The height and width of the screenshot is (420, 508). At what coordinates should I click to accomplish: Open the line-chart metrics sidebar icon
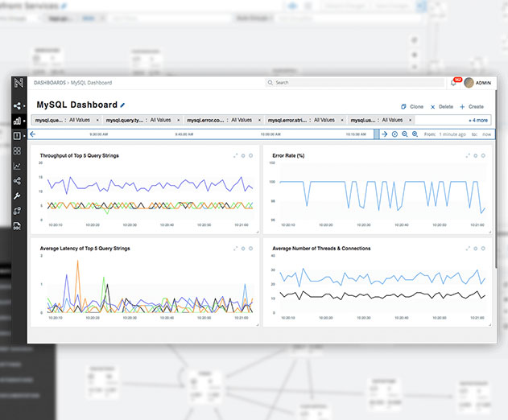[17, 166]
